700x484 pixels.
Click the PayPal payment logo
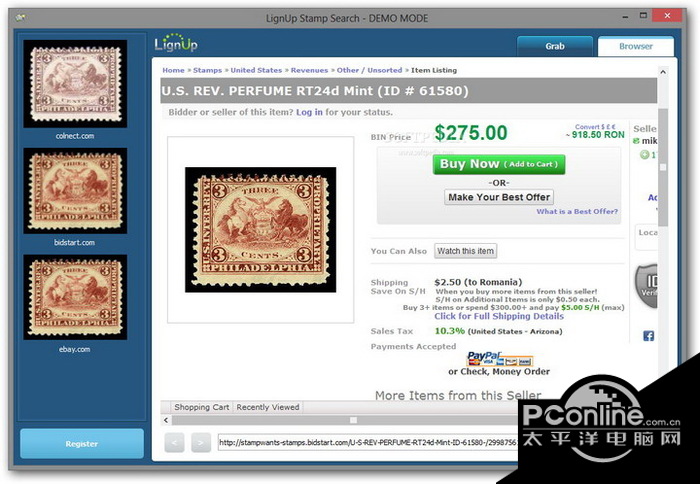tap(499, 359)
